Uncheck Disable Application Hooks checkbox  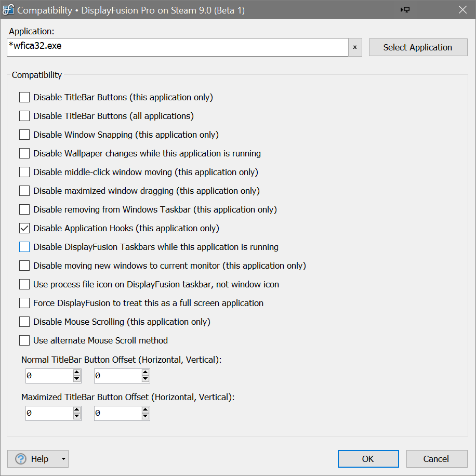coord(24,228)
